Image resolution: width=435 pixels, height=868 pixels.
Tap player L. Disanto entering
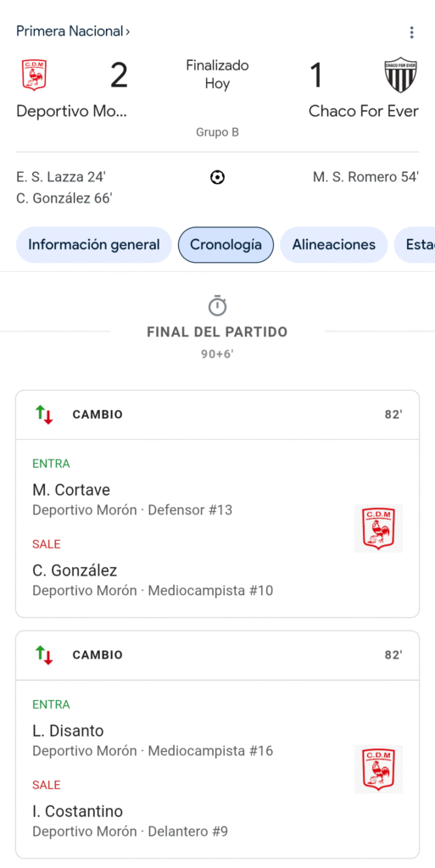[68, 731]
